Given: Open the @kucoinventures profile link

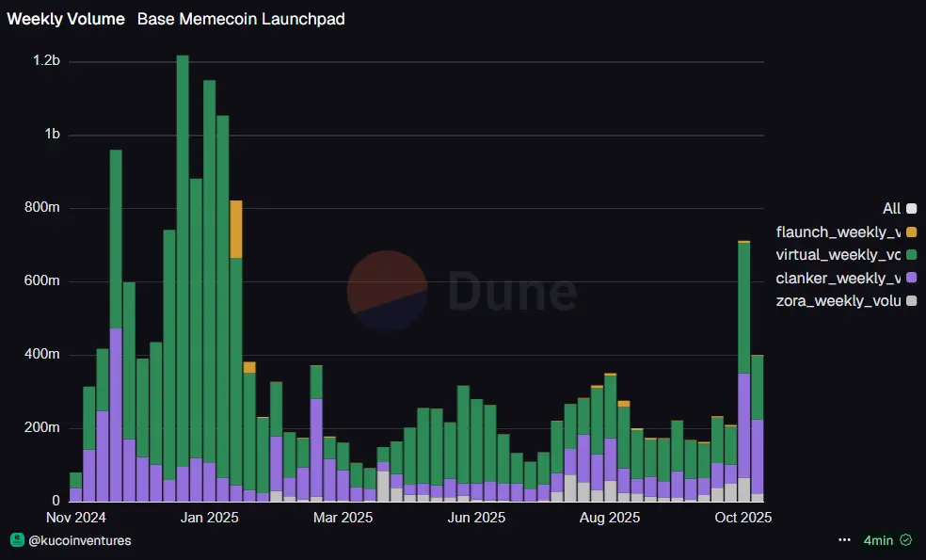Looking at the screenshot, I should (x=80, y=540).
